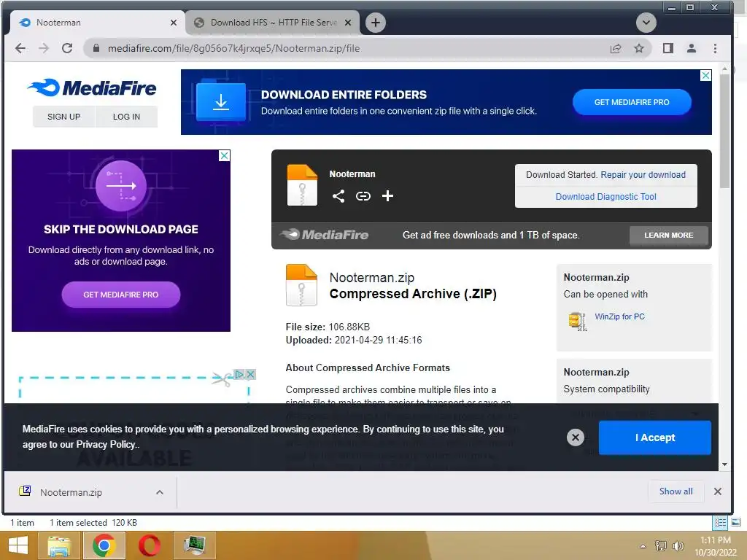Click the LEARN MORE button

(x=668, y=236)
